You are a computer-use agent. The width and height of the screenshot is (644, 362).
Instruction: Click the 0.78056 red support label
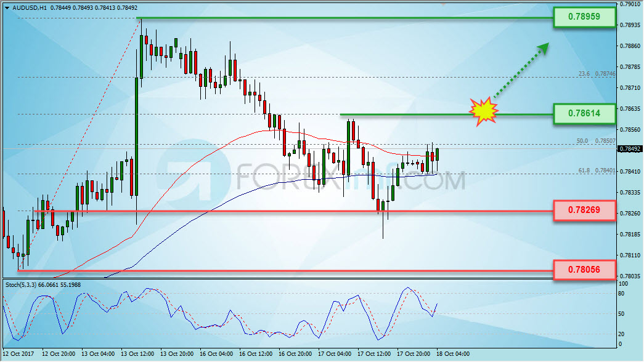(x=584, y=270)
